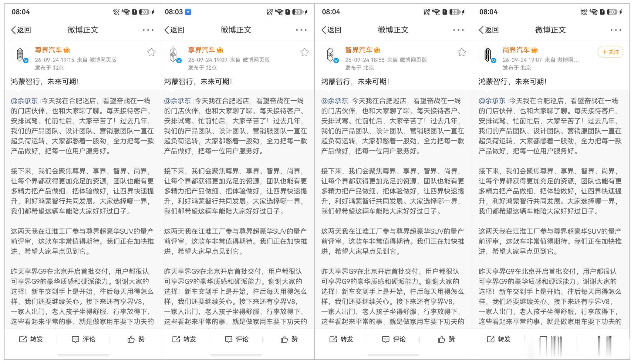Go back from the 尚界汽车 post

click(x=489, y=30)
